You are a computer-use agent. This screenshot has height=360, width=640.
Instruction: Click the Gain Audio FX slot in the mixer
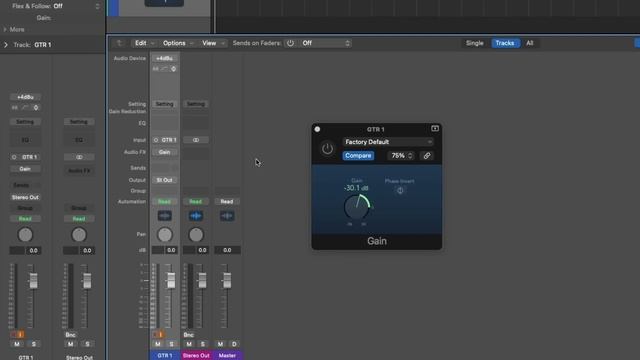pos(164,152)
